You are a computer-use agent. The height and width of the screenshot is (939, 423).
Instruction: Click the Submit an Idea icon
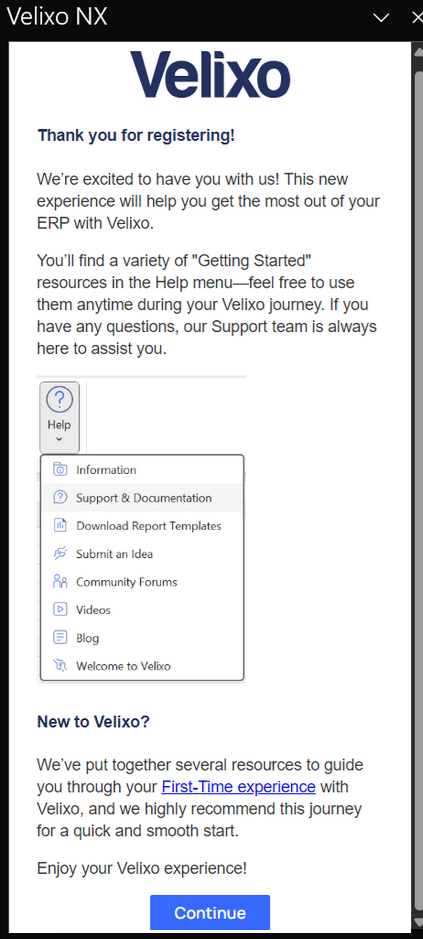tap(60, 554)
